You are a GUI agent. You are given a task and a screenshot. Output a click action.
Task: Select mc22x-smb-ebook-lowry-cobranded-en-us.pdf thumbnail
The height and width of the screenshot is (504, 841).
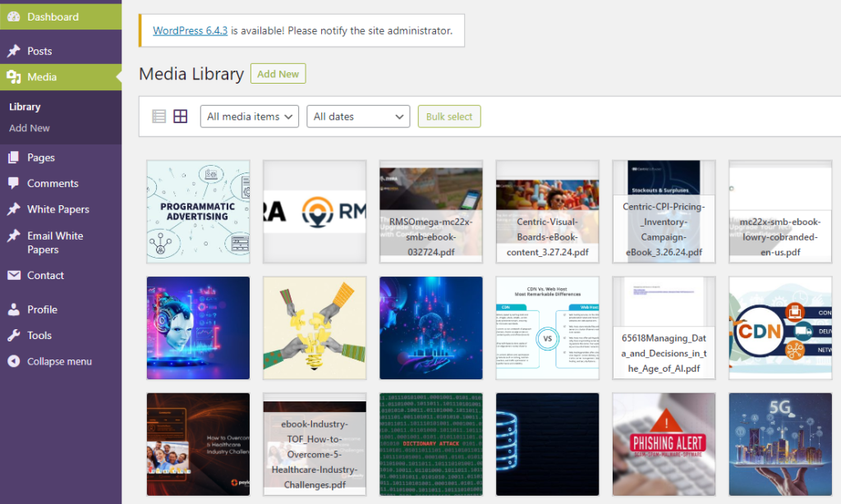(x=780, y=212)
